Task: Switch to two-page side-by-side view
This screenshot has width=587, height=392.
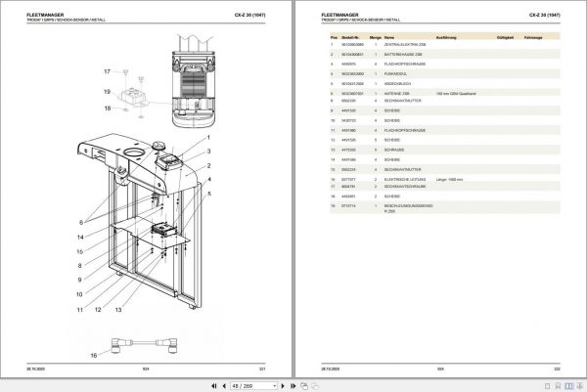Action: pos(568,385)
